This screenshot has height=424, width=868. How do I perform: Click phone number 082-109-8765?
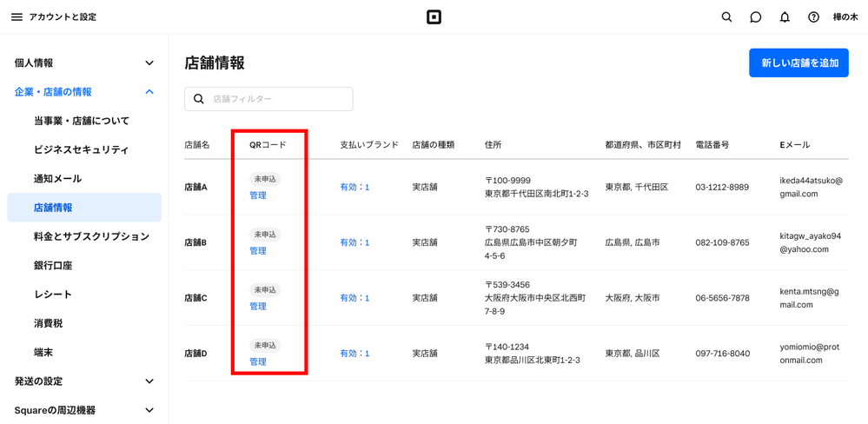[722, 242]
